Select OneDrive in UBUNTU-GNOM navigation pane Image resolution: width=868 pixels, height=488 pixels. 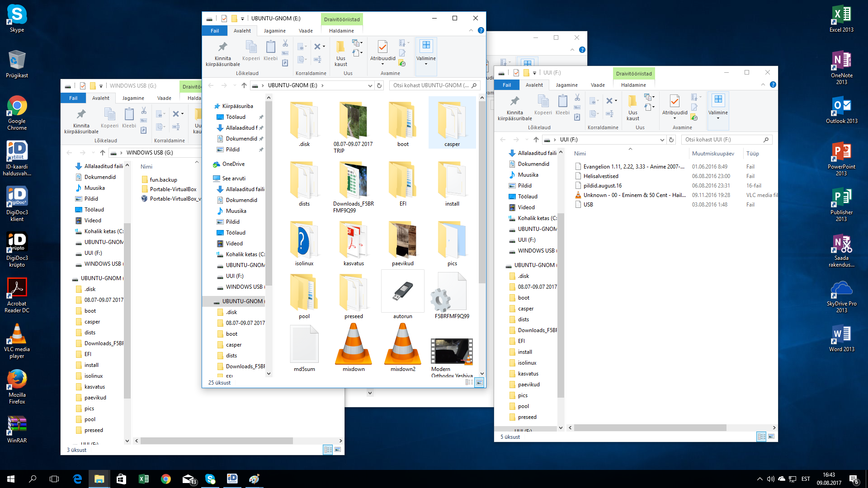[233, 164]
